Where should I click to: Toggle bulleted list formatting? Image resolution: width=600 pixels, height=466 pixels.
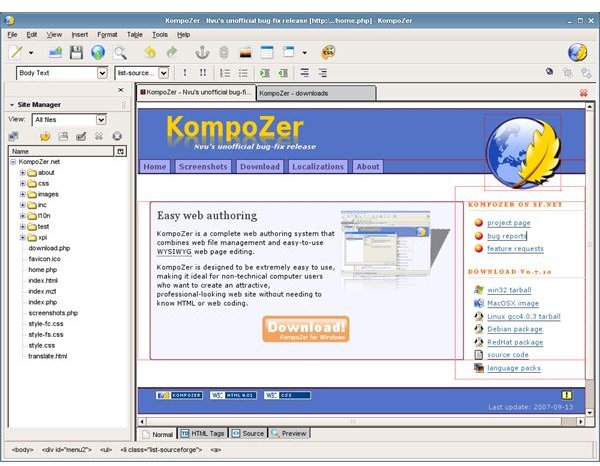click(x=243, y=73)
